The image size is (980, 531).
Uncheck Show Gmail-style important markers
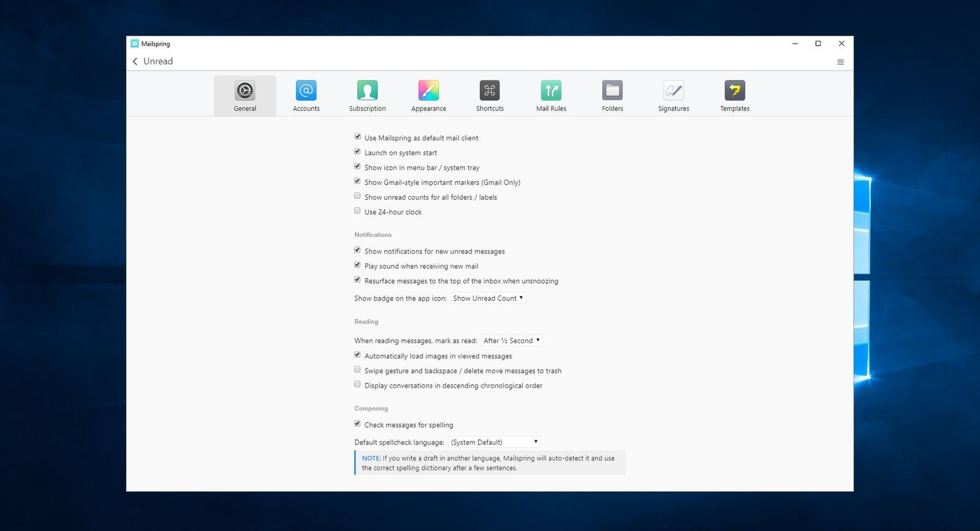click(x=357, y=181)
